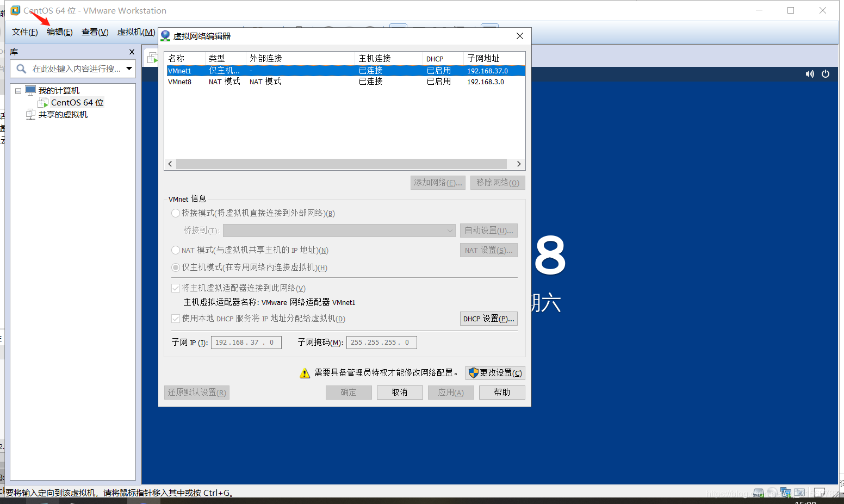The image size is (844, 504).
Task: Click the CentOS 64 位 VM icon in library
Action: tap(43, 102)
